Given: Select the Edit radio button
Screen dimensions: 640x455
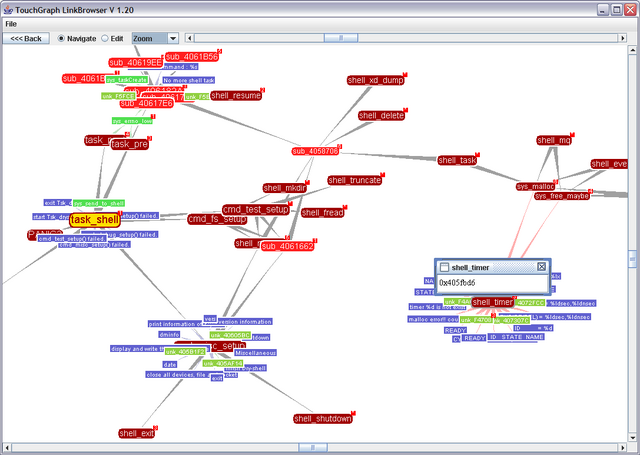Looking at the screenshot, I should click(x=105, y=38).
